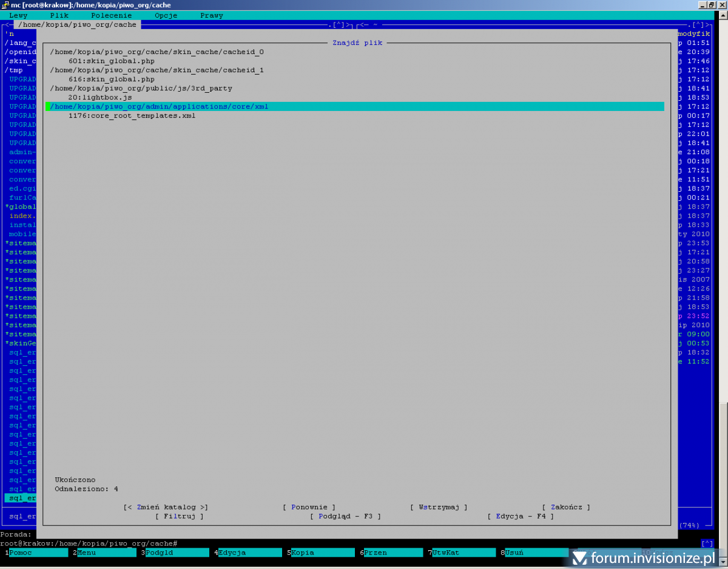Click the Ponownie button to search again

pyautogui.click(x=309, y=507)
